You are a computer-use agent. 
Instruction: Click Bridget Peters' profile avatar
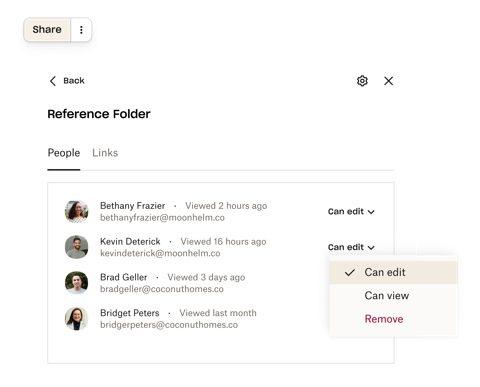pos(77,318)
